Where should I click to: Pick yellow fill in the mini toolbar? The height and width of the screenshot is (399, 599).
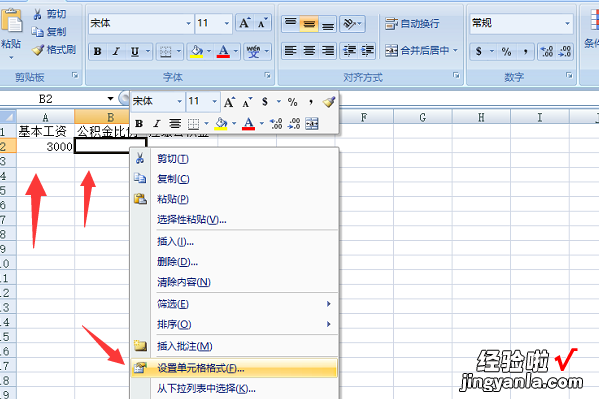pos(221,123)
